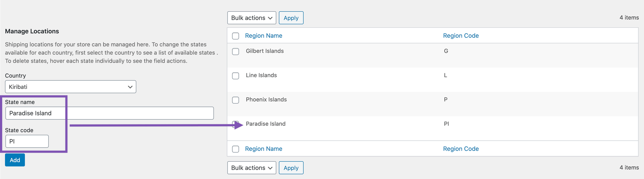This screenshot has height=179, width=644.
Task: Click the Add button
Action: click(15, 160)
